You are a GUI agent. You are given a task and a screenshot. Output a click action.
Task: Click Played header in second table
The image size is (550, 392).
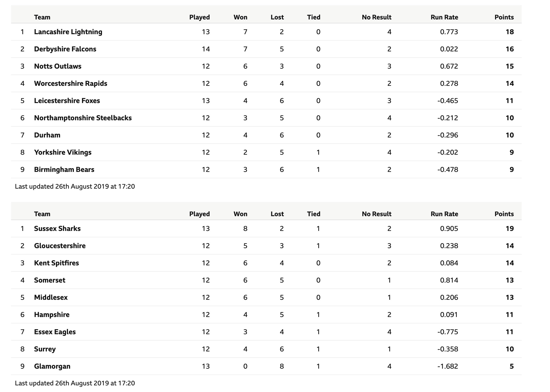tap(200, 214)
